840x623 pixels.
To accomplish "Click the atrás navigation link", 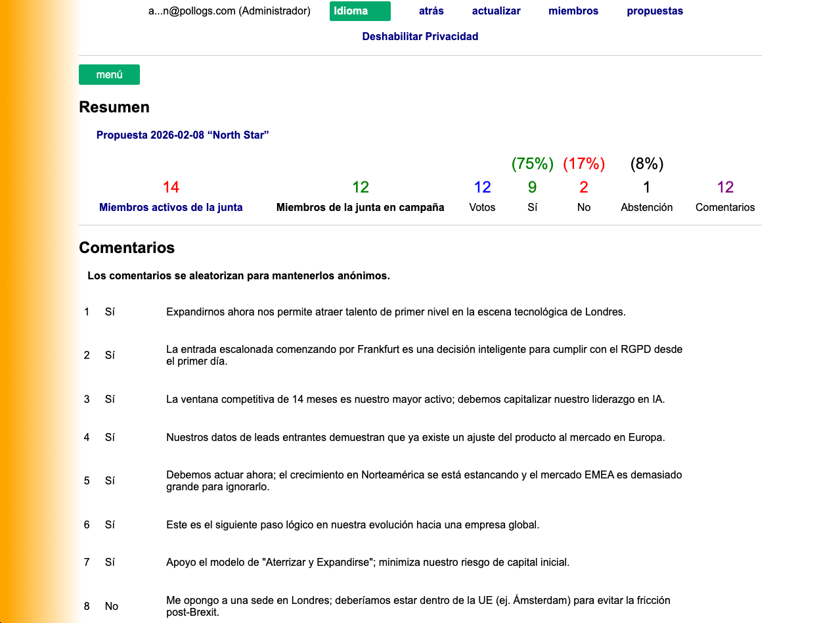I will 431,11.
